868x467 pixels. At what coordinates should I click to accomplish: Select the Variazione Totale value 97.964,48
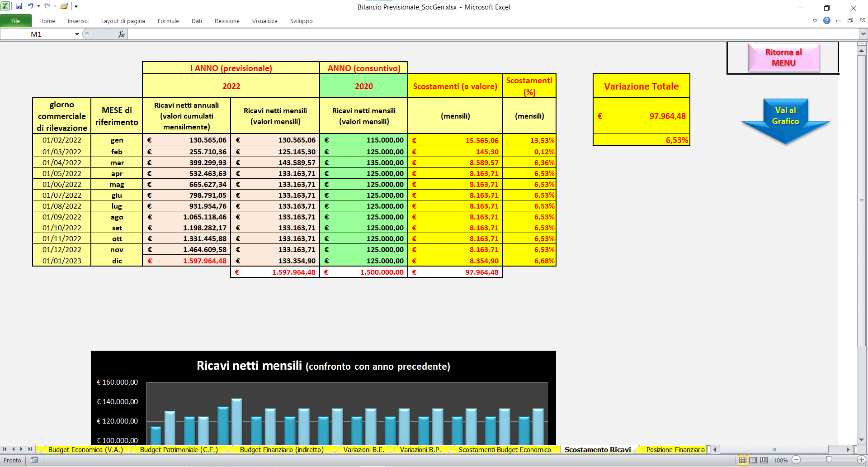coord(642,116)
